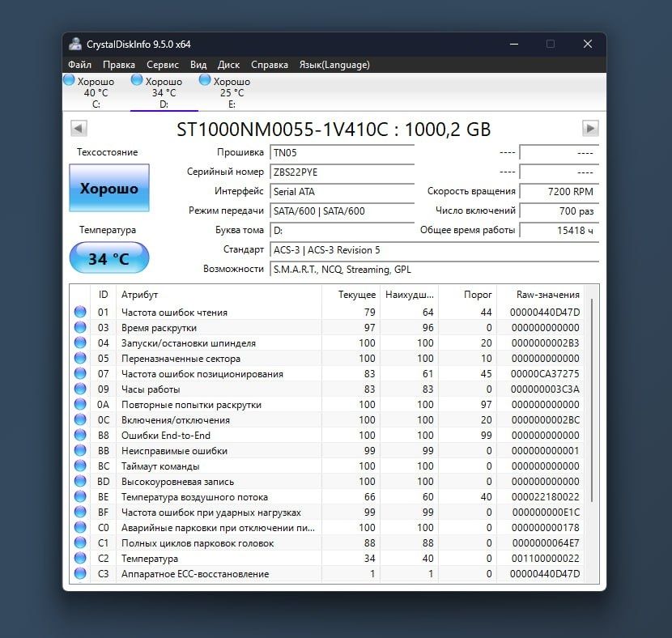Click the Текущее column header
Viewport: 672px width, 638px height.
(351, 295)
